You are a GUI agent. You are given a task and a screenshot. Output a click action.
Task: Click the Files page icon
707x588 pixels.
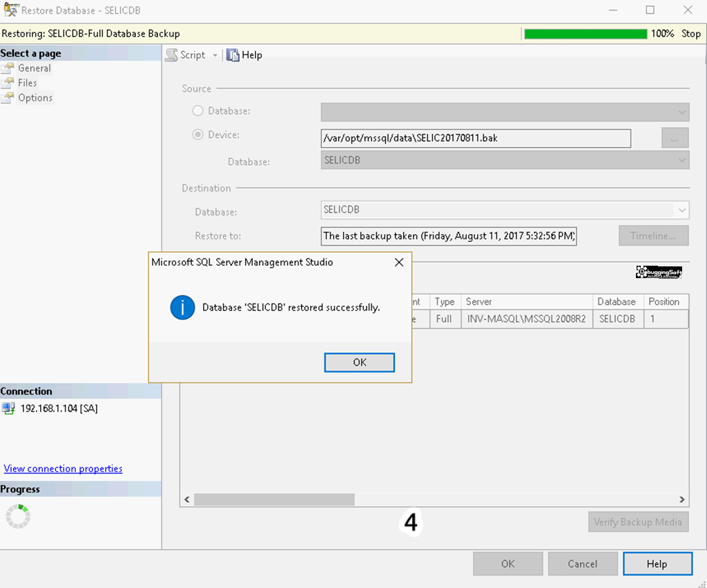point(8,83)
